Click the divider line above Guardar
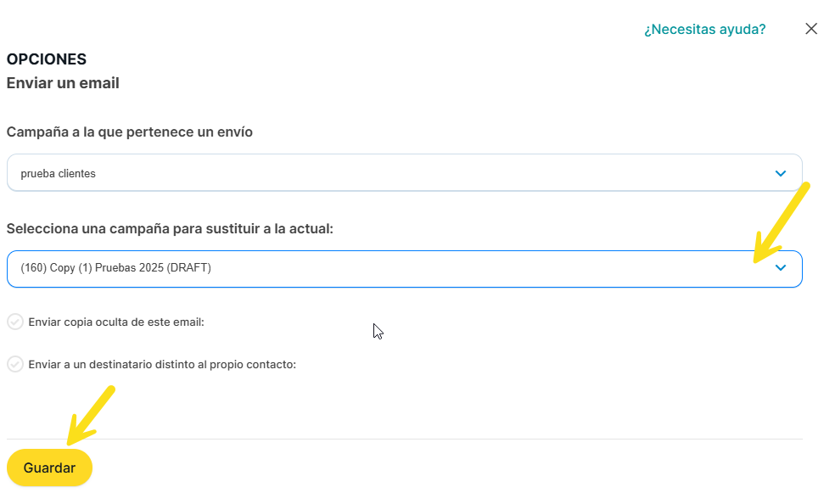The height and width of the screenshot is (504, 835). 404,439
